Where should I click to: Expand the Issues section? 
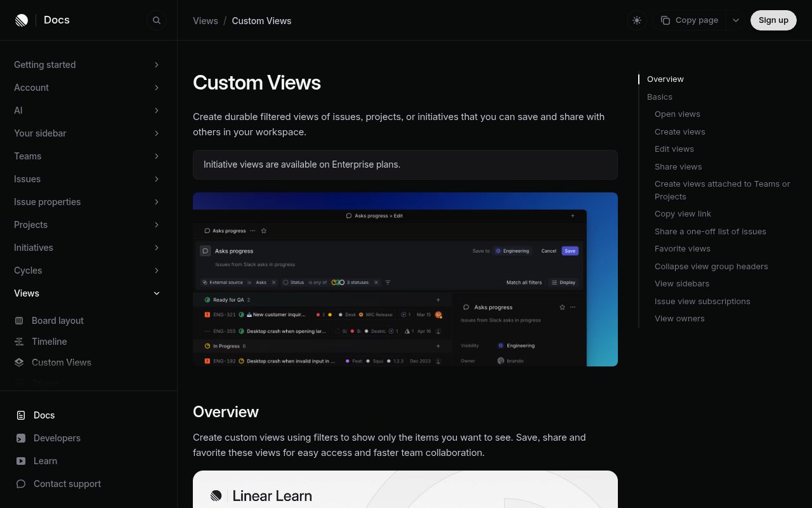click(x=88, y=179)
